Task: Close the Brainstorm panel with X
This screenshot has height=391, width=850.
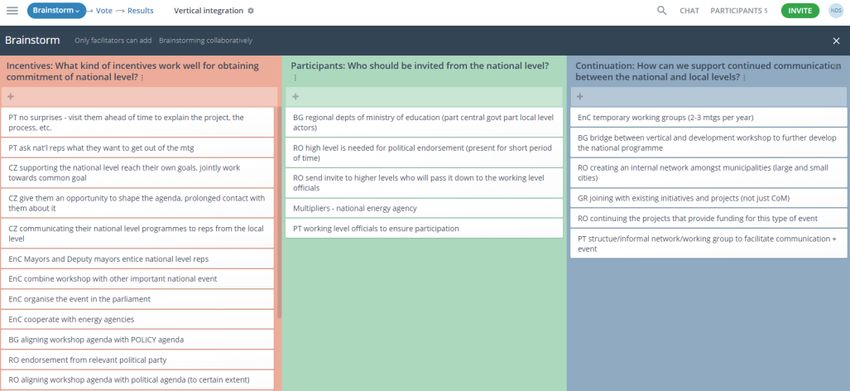Action: coord(836,41)
